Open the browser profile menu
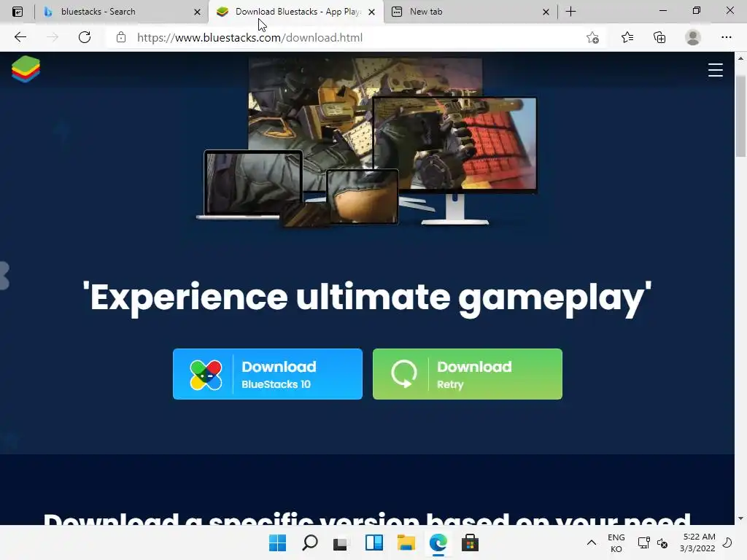The image size is (747, 560). (x=693, y=37)
